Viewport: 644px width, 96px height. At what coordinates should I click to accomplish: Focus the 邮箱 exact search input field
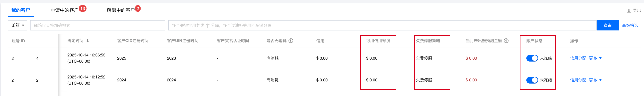[x=97, y=25]
